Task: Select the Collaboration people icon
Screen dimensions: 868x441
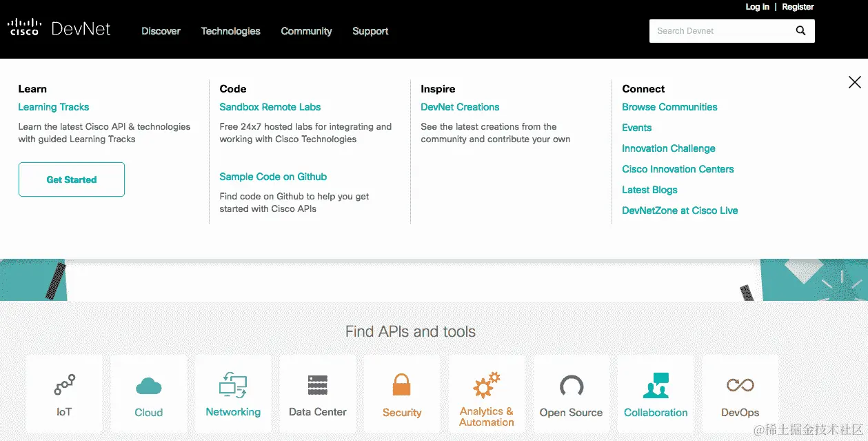Action: coord(656,386)
